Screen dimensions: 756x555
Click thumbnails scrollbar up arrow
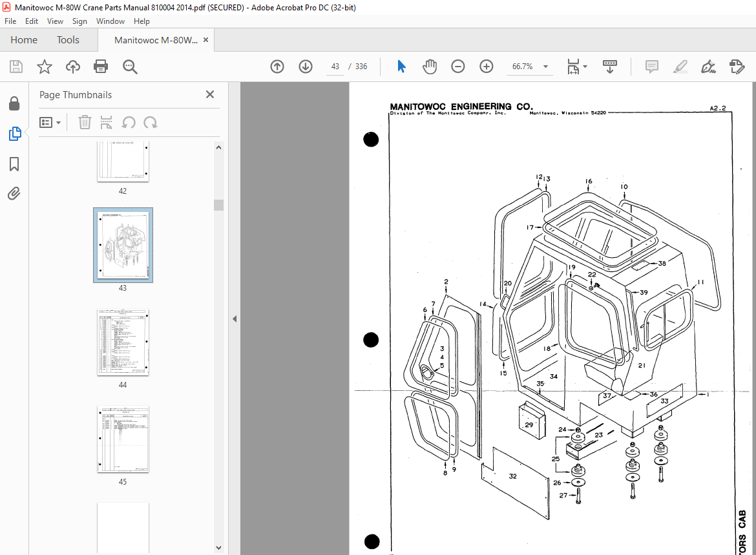tap(219, 147)
